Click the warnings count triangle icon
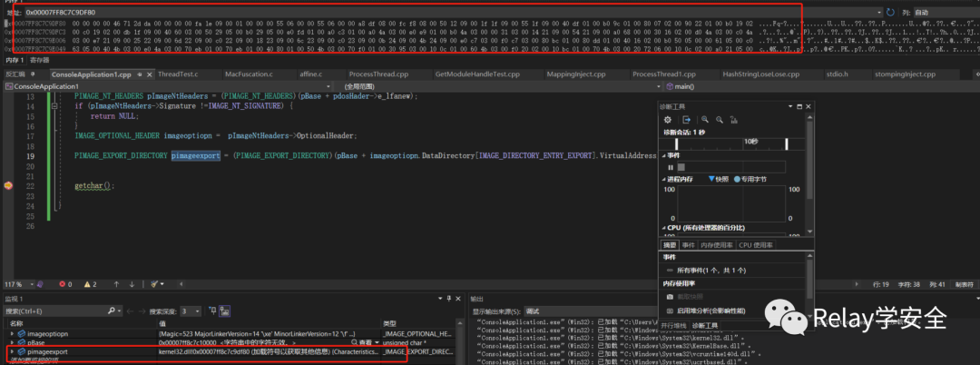The image size is (980, 365). tap(87, 284)
